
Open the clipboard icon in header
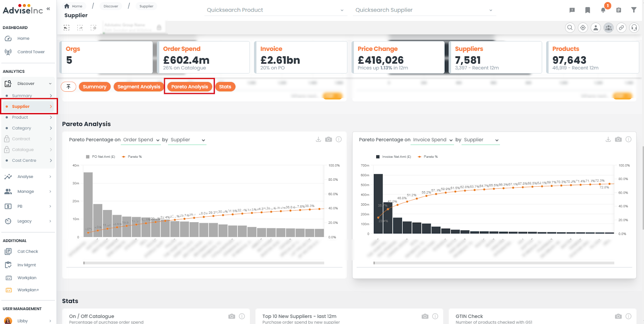point(619,10)
